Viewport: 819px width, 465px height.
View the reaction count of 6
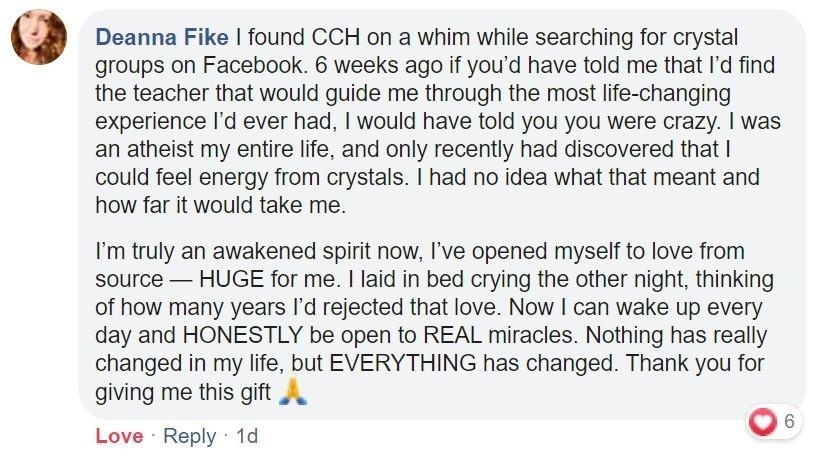pyautogui.click(x=789, y=421)
